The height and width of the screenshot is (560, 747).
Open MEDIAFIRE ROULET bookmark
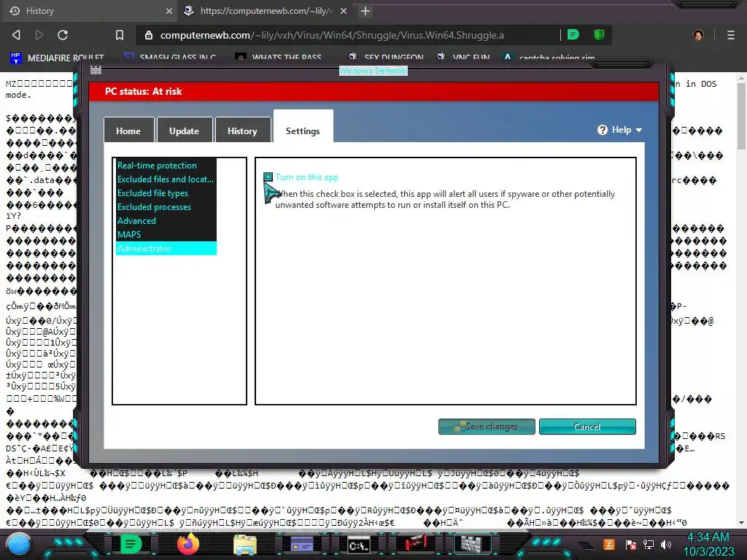coord(57,58)
